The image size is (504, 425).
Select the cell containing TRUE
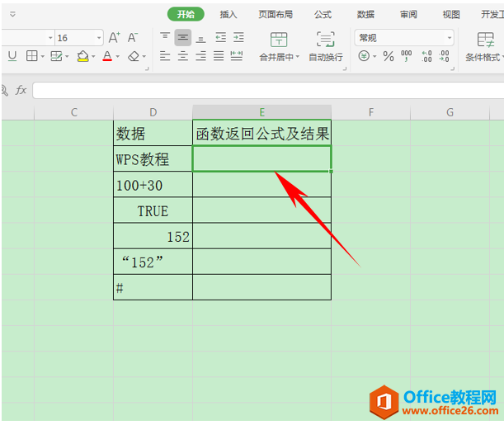pyautogui.click(x=153, y=210)
